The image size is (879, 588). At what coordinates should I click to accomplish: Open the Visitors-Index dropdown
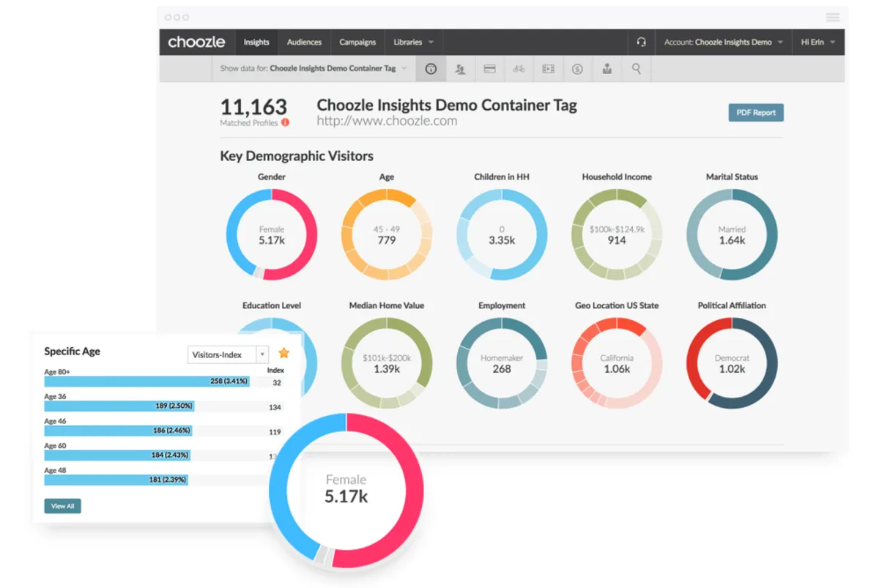pyautogui.click(x=228, y=354)
